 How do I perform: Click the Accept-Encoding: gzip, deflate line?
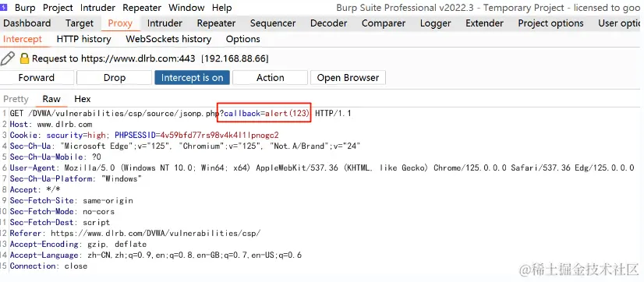[x=79, y=245]
